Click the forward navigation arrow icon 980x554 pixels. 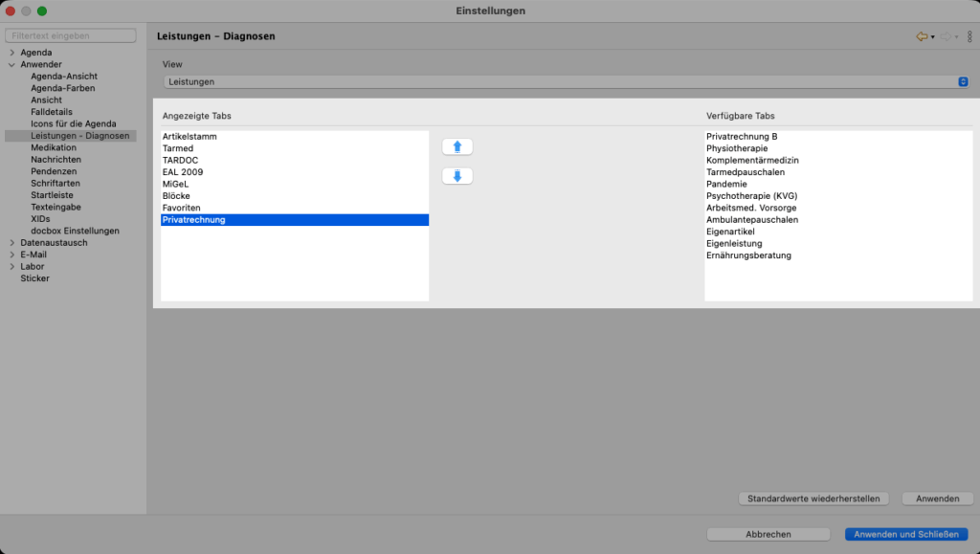(946, 36)
